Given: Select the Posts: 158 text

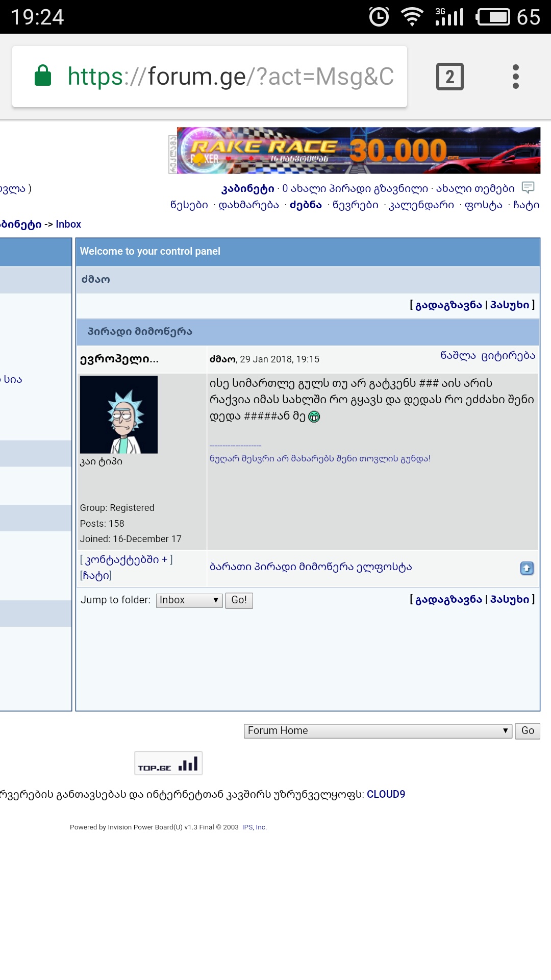Looking at the screenshot, I should pos(102,524).
